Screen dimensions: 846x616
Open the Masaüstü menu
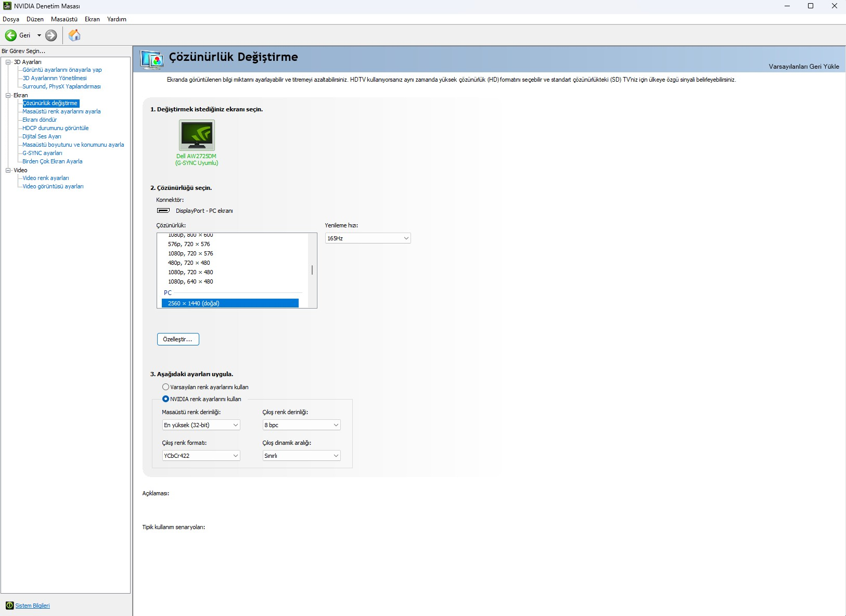coord(64,19)
